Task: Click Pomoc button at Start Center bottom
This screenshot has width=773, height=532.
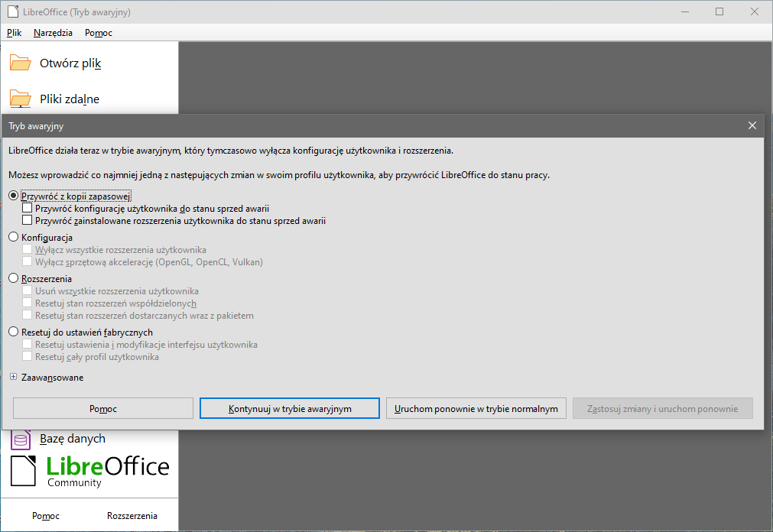Action: click(46, 516)
